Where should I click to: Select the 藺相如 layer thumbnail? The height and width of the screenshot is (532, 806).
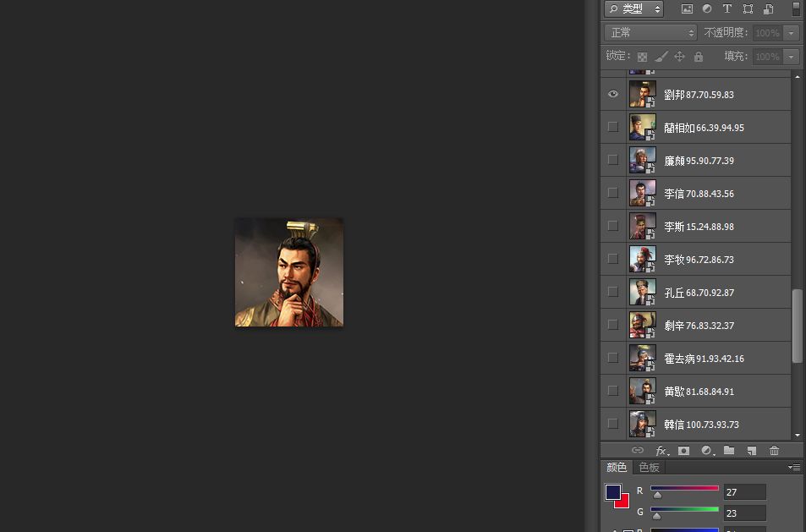[643, 127]
